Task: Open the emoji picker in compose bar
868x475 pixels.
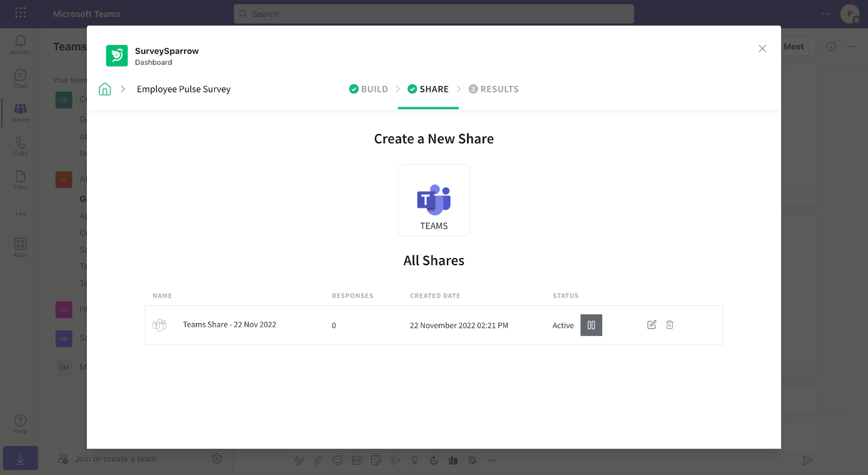Action: 337,460
